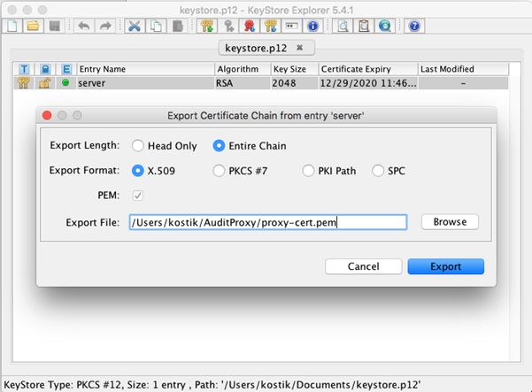Click the Undo arrow icon

[84, 26]
